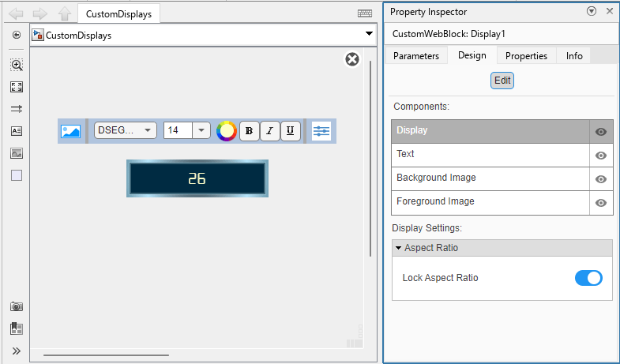Select the Display component row

click(x=490, y=132)
